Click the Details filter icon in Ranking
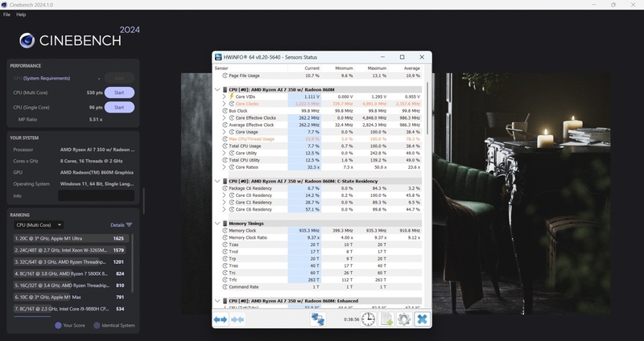This screenshot has height=341, width=644. [x=130, y=225]
